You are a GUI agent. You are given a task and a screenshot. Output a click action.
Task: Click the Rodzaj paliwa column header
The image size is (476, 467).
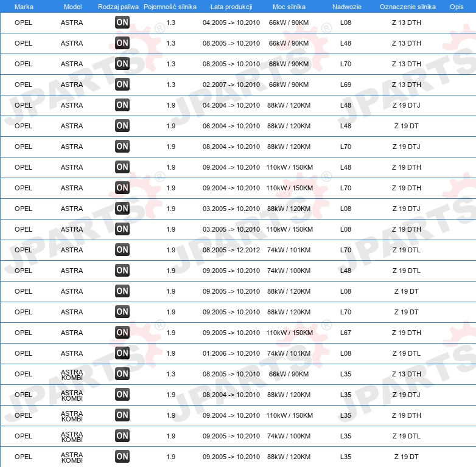click(118, 7)
